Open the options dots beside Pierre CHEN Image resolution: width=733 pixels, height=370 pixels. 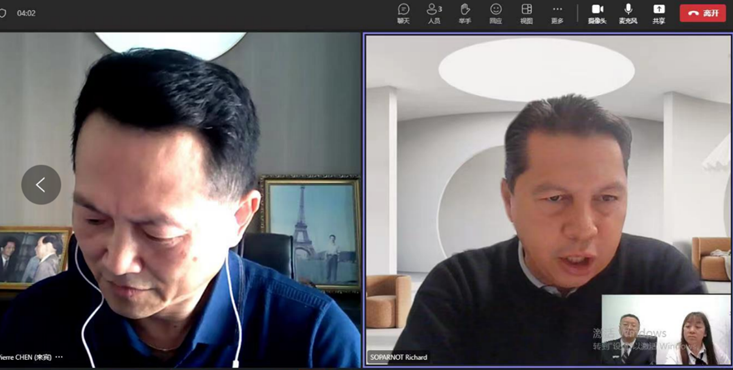tap(59, 357)
